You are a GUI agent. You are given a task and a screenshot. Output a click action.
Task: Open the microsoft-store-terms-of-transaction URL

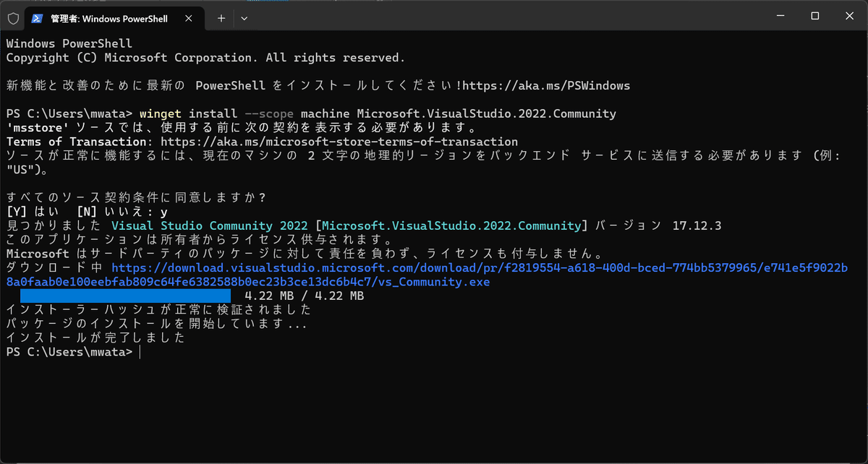[x=339, y=142]
